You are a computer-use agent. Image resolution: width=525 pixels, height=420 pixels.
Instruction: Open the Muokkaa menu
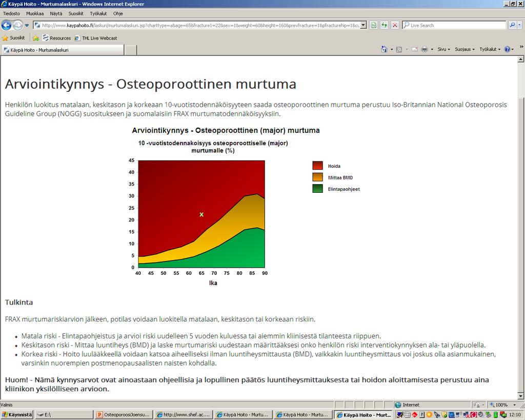[35, 13]
